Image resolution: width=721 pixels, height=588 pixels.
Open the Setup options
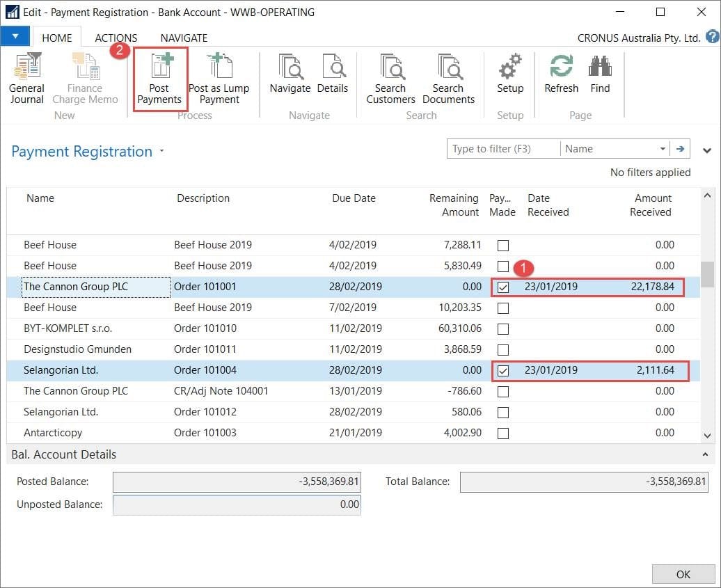point(510,79)
